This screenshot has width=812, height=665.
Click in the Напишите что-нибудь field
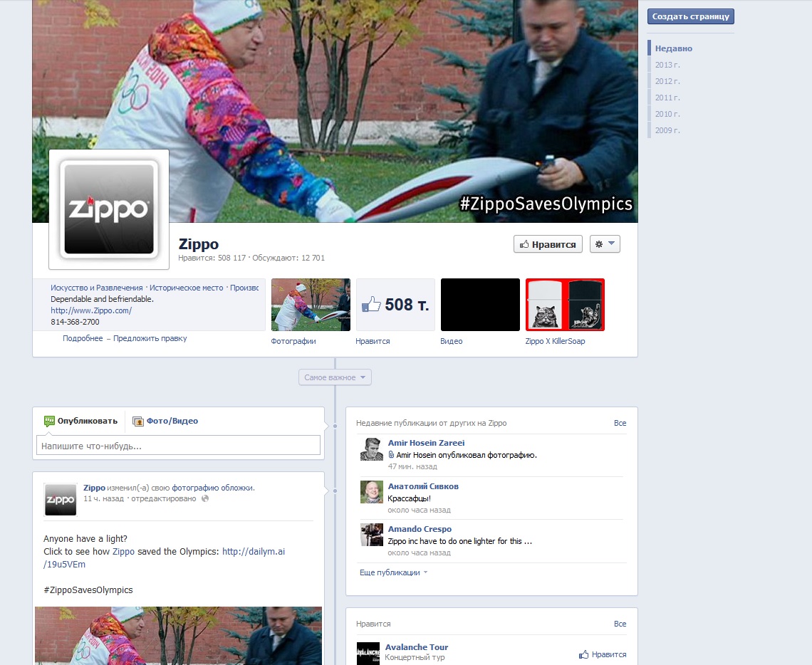pos(179,446)
